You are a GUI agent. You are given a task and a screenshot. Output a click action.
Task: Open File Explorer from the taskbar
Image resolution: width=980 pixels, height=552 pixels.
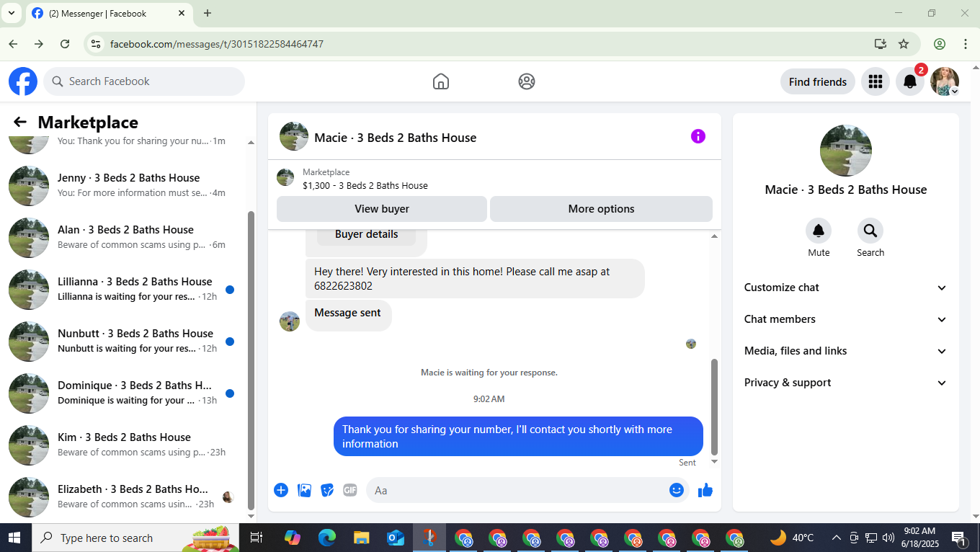(361, 538)
